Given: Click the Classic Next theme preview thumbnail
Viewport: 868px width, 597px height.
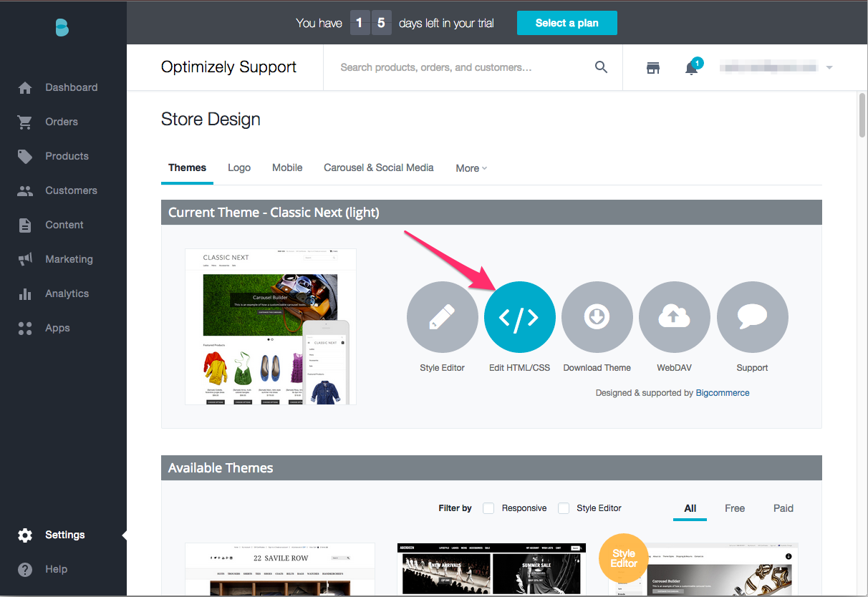Looking at the screenshot, I should pyautogui.click(x=271, y=326).
